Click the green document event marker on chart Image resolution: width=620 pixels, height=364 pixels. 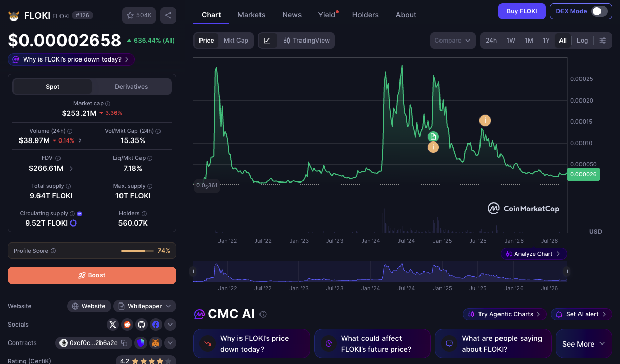click(433, 136)
